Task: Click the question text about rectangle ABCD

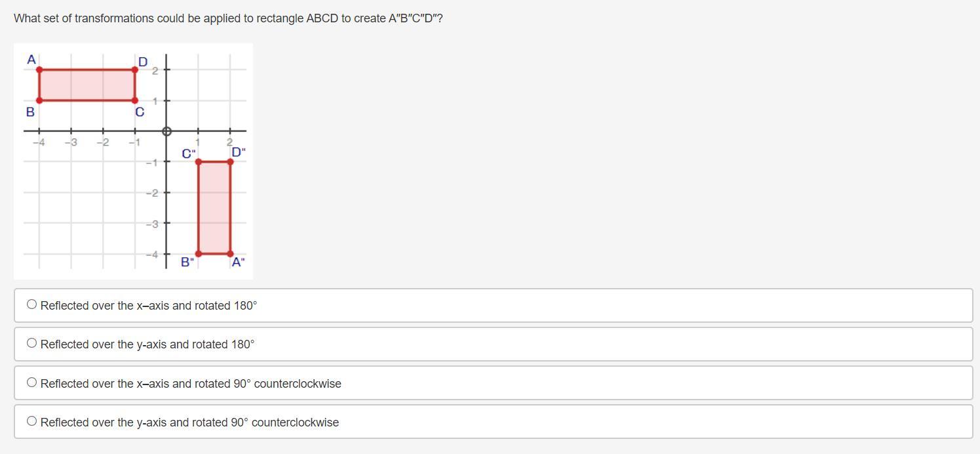Action: pos(228,18)
